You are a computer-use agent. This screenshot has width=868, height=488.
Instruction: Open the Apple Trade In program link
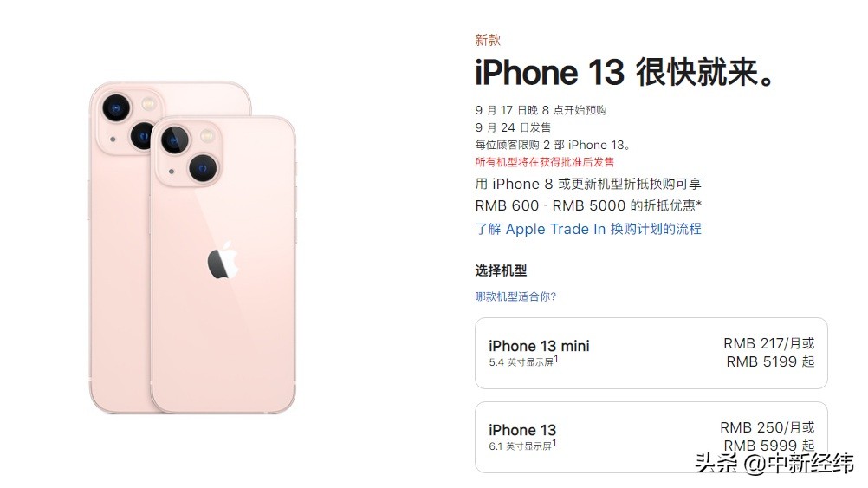pyautogui.click(x=588, y=229)
